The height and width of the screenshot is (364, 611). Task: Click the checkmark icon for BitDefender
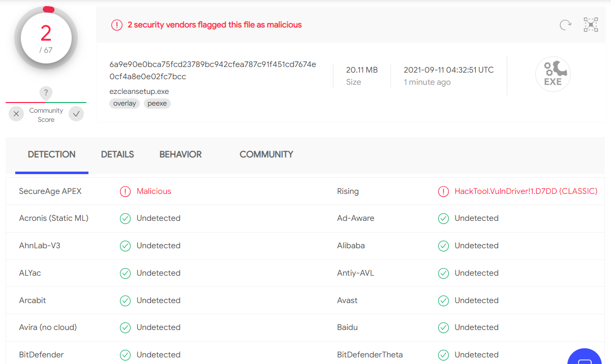[125, 355]
